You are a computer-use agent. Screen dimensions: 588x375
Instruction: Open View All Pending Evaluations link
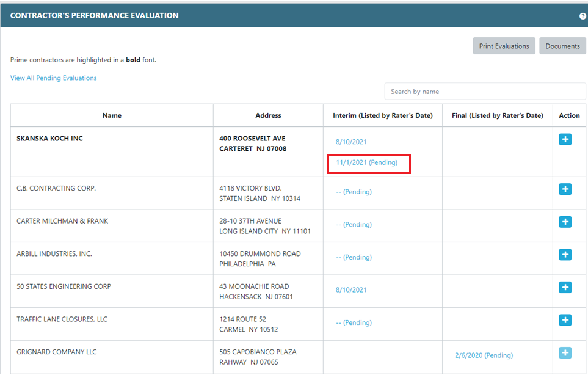[53, 78]
